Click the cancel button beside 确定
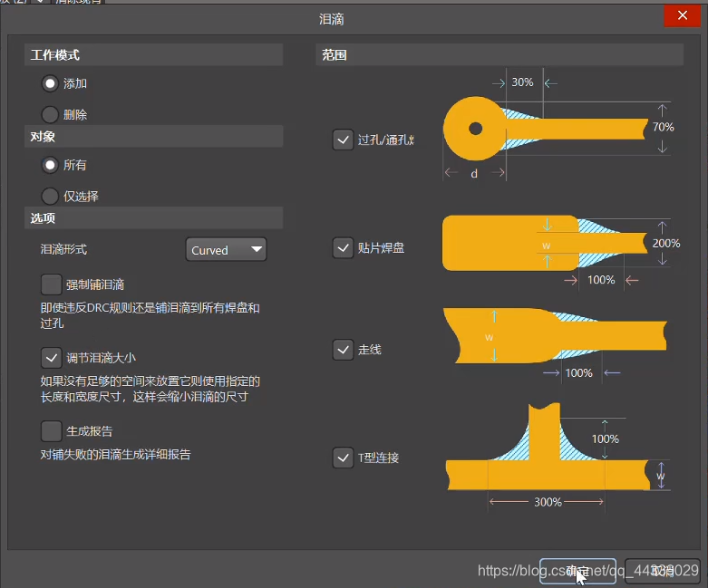This screenshot has height=588, width=708. point(662,572)
